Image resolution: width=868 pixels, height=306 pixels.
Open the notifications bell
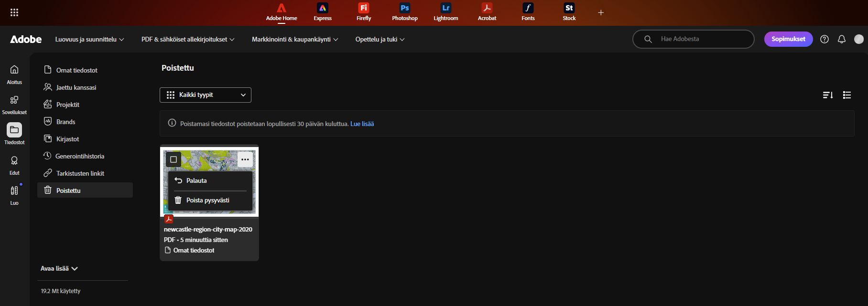[842, 39]
